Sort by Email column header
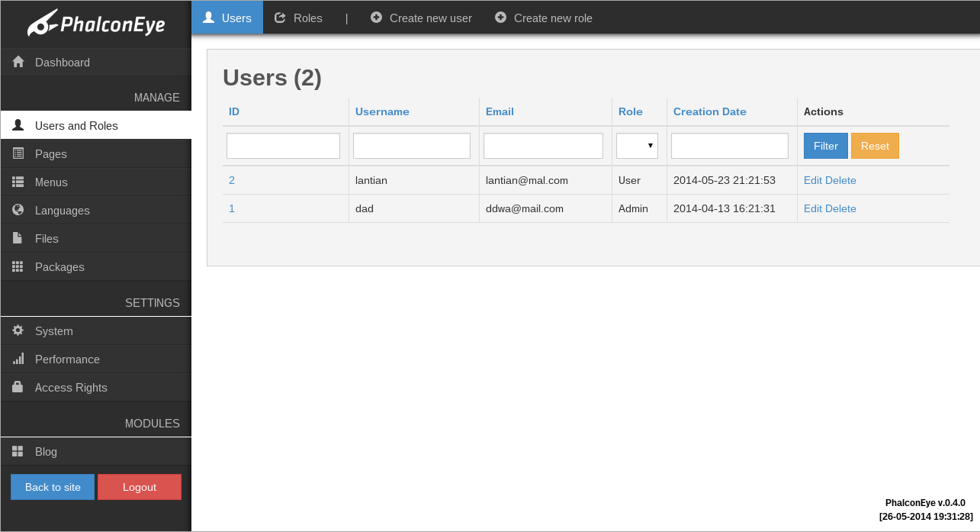 tap(500, 111)
